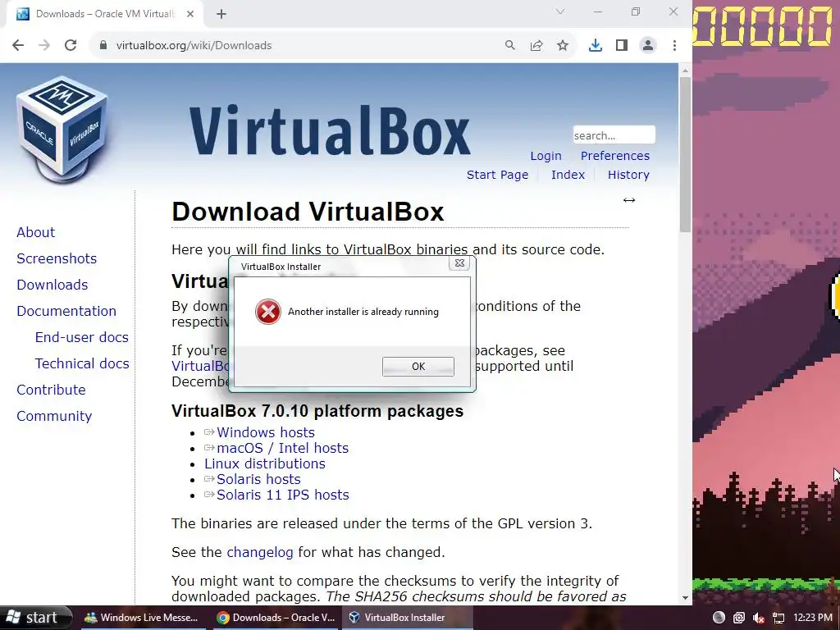840x630 pixels.
Task: Open the tab search chevron
Action: pos(559,11)
